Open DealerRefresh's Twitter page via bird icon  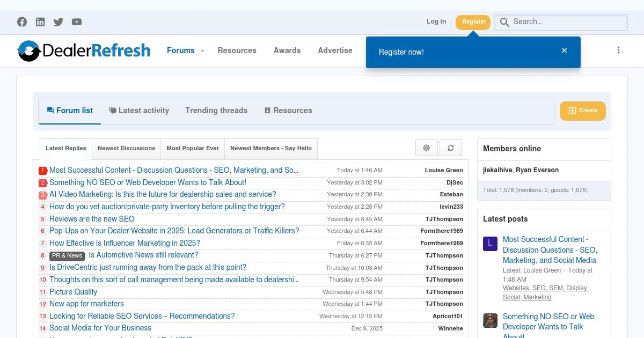click(x=58, y=22)
